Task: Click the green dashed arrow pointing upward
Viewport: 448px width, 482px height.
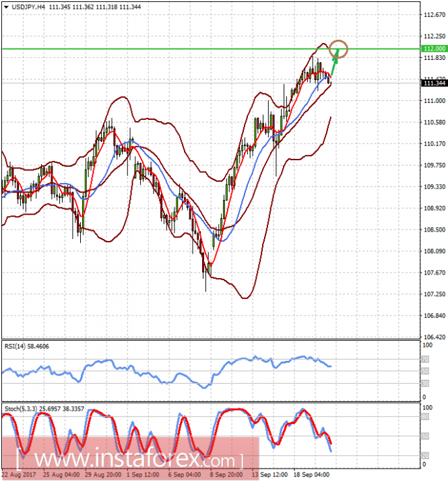Action: click(x=334, y=63)
